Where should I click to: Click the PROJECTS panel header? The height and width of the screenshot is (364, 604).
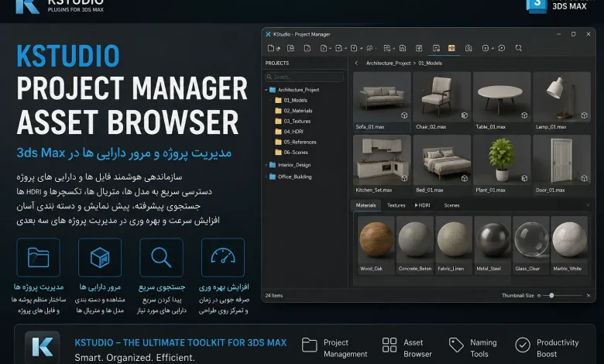(x=277, y=64)
